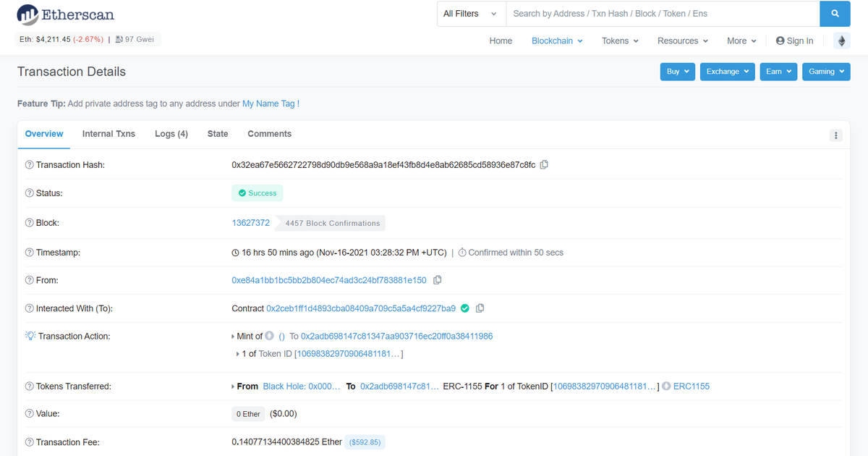
Task: Click clock icon before 16 hrs 50 mins ago
Action: click(x=235, y=253)
